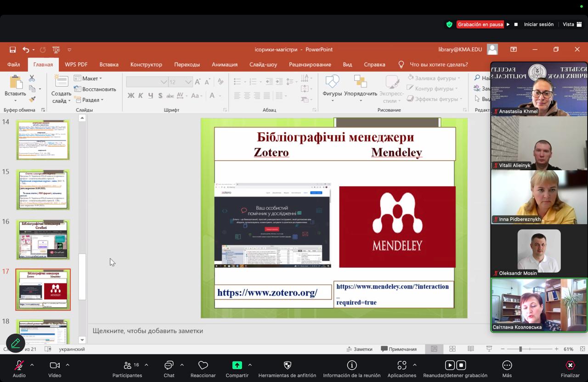Increase font size with the larger A icon
This screenshot has height=382, width=588.
click(198, 82)
